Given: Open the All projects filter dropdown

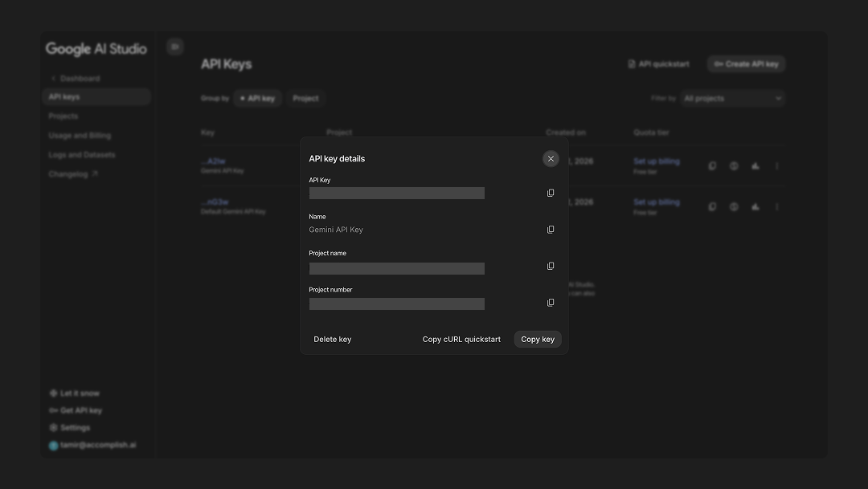Looking at the screenshot, I should pyautogui.click(x=733, y=99).
